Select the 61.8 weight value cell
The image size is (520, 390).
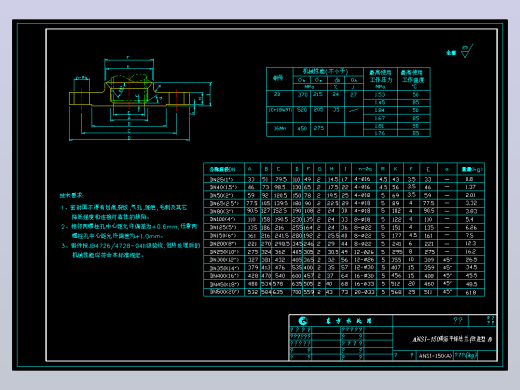(x=471, y=292)
